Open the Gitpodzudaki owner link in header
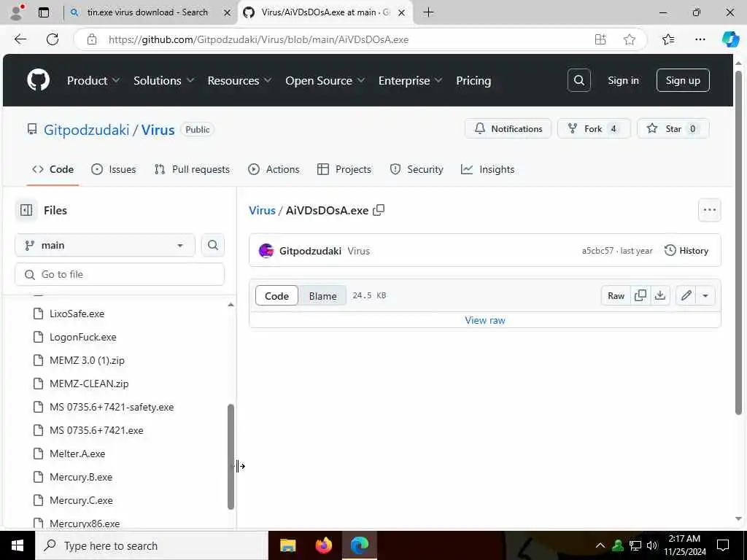747x560 pixels. (x=86, y=130)
